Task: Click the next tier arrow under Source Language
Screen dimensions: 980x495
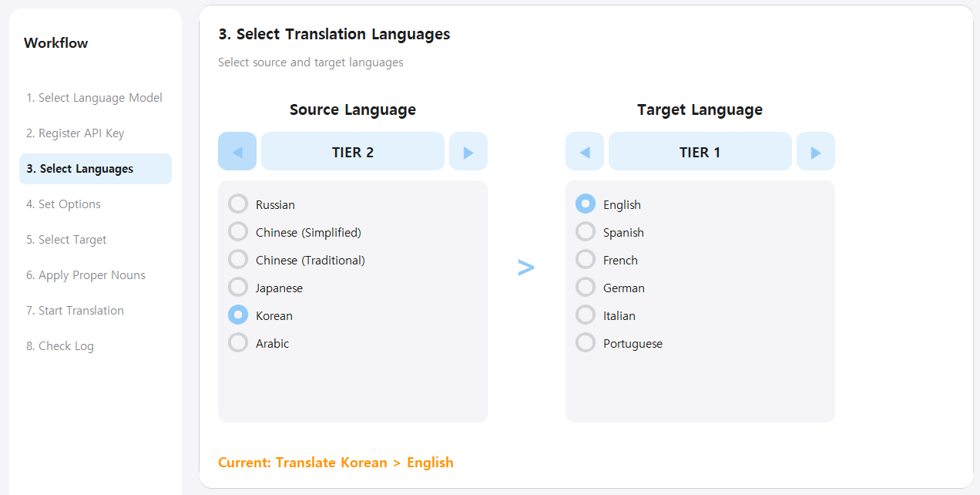Action: (468, 151)
